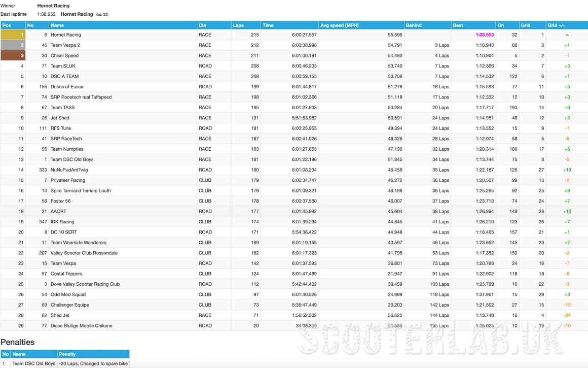The width and height of the screenshot is (588, 368).
Task: Select NuNuPudArdTwig name
Action: coord(69,170)
